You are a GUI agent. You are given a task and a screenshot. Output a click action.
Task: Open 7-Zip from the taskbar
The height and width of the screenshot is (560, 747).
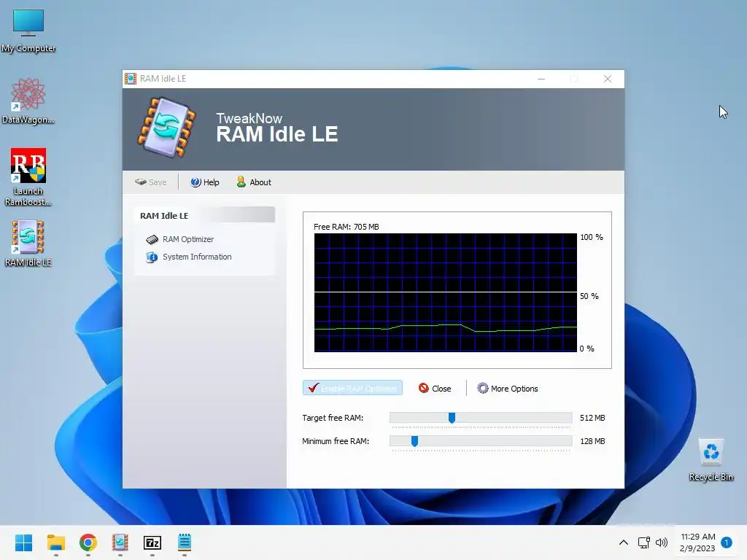tap(152, 542)
